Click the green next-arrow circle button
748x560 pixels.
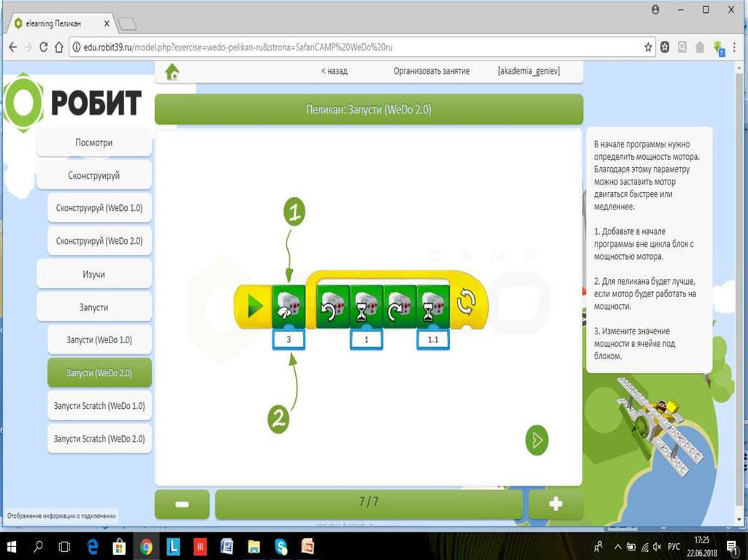point(537,440)
